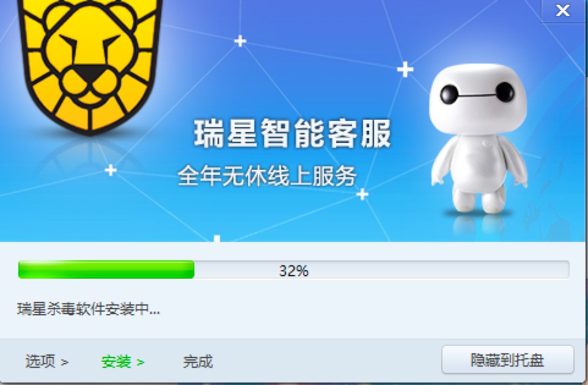This screenshot has width=588, height=385.
Task: Click the green filled progress bar portion
Action: [x=106, y=269]
